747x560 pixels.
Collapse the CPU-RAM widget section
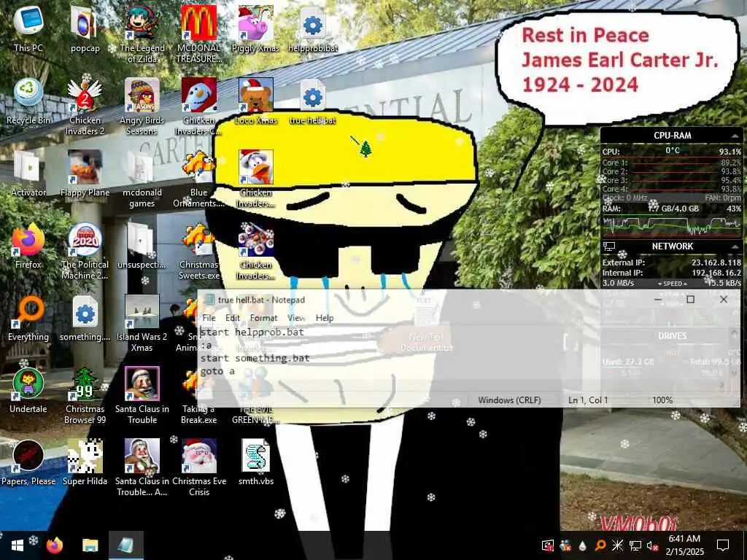click(x=734, y=136)
